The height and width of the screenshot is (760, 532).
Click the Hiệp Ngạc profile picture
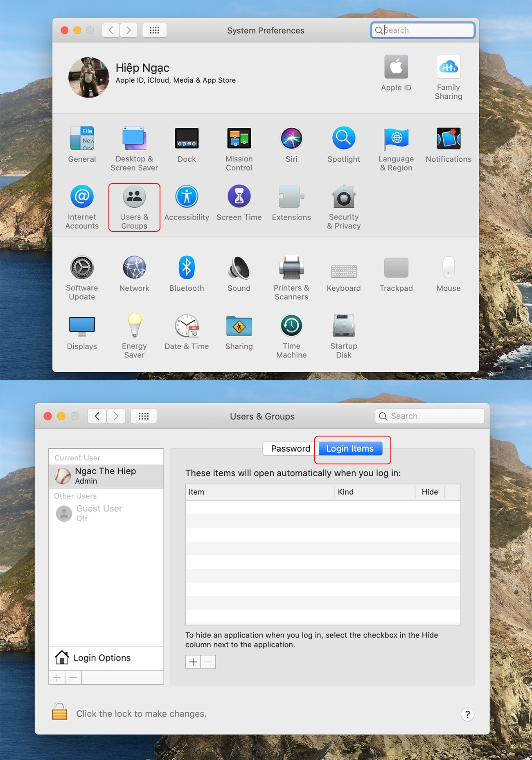pyautogui.click(x=89, y=77)
